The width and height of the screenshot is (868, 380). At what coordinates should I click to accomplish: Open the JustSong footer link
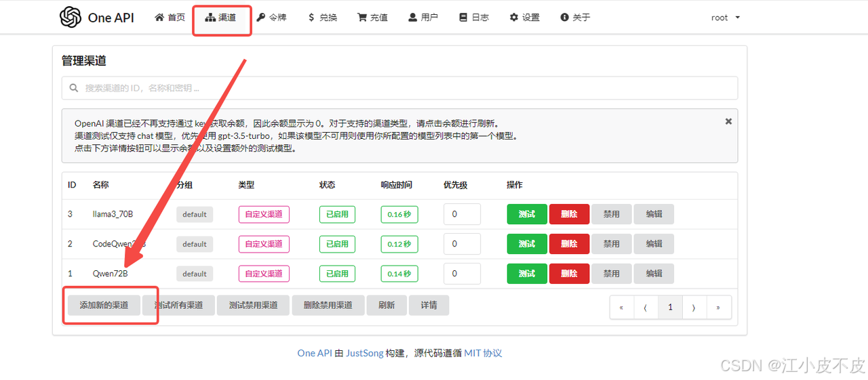364,353
